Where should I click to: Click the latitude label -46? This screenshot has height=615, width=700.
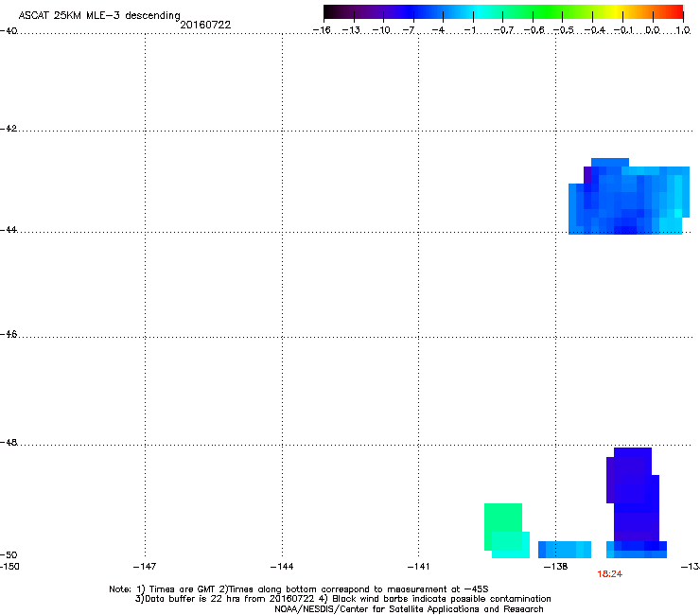point(9,334)
